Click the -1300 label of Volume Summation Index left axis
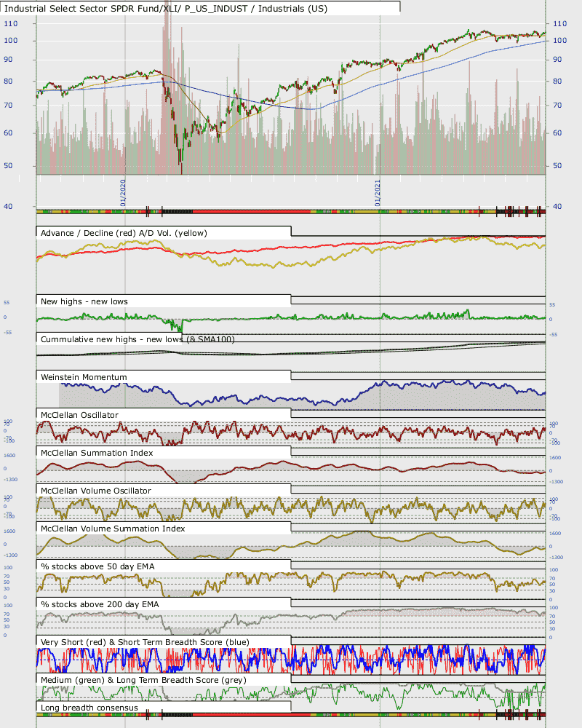Viewport: 582px width, 728px height. (10, 555)
